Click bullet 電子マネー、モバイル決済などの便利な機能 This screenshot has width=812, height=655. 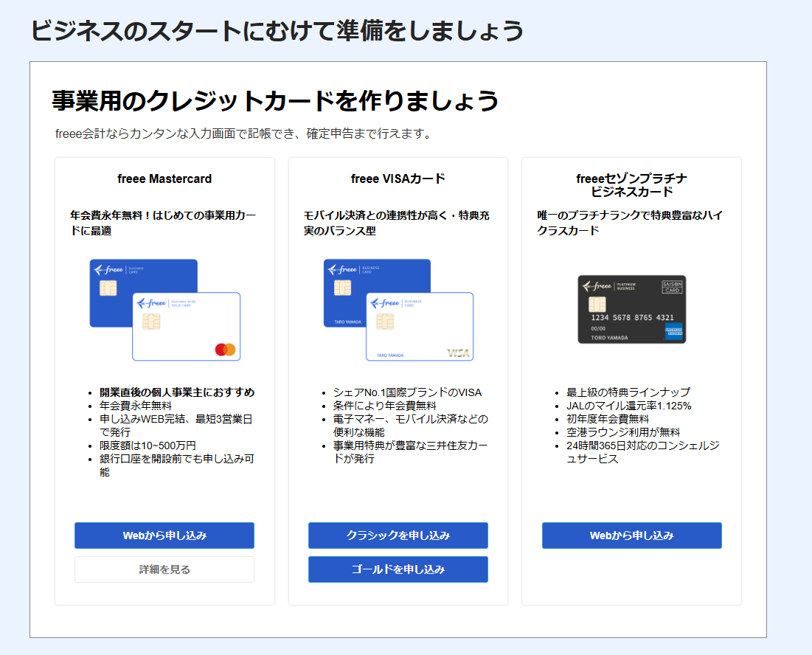pos(411,425)
